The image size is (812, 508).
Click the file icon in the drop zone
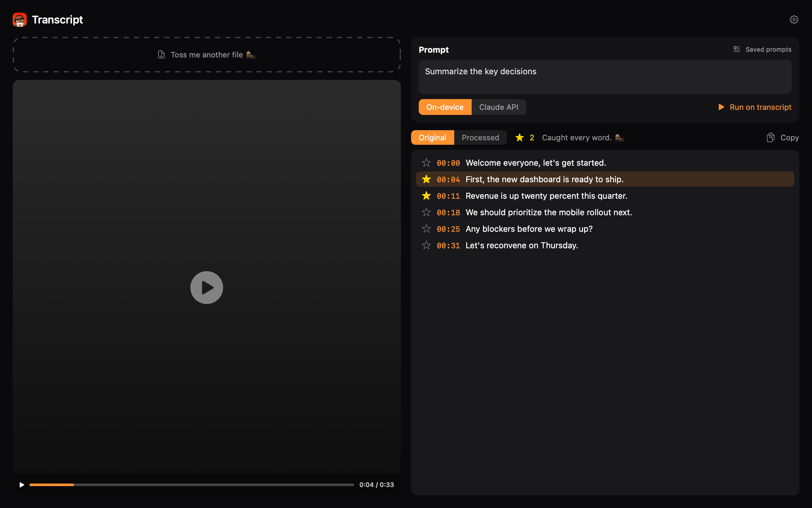click(x=161, y=54)
